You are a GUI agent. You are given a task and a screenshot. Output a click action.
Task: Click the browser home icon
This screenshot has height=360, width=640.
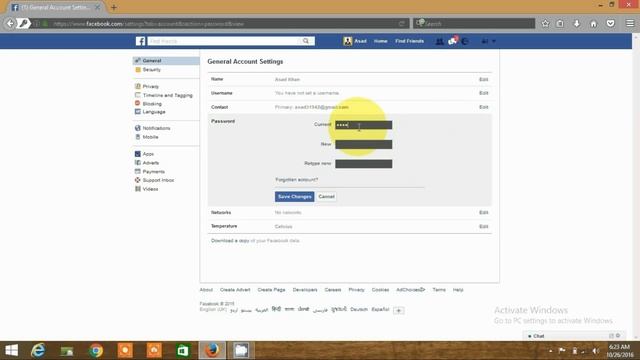593,24
